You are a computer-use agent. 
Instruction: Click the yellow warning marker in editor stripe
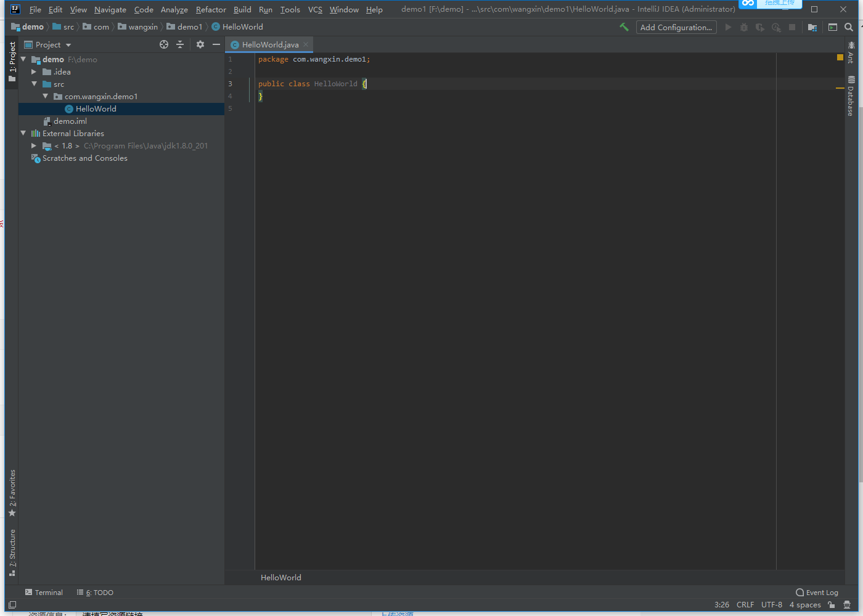pyautogui.click(x=840, y=57)
